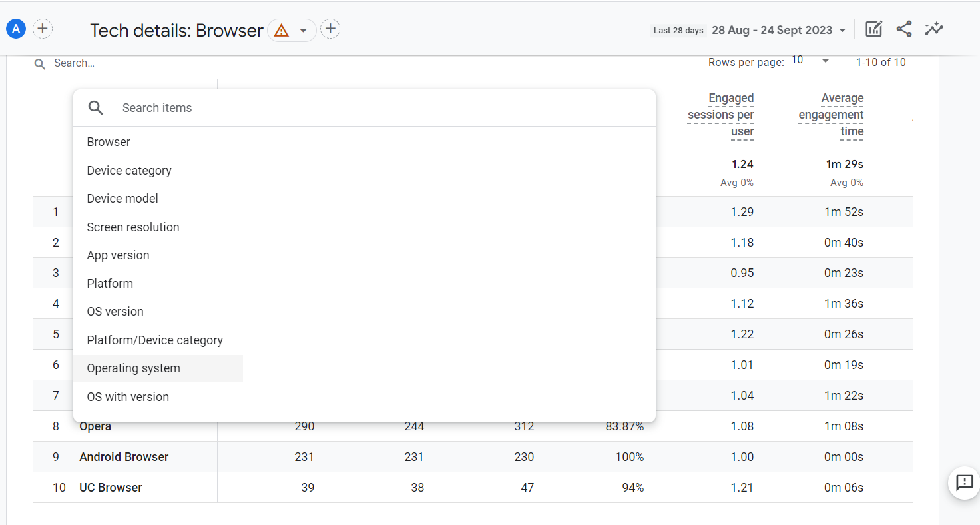Sort by Engaged sessions per user header
The height and width of the screenshot is (525, 980).
coord(720,115)
